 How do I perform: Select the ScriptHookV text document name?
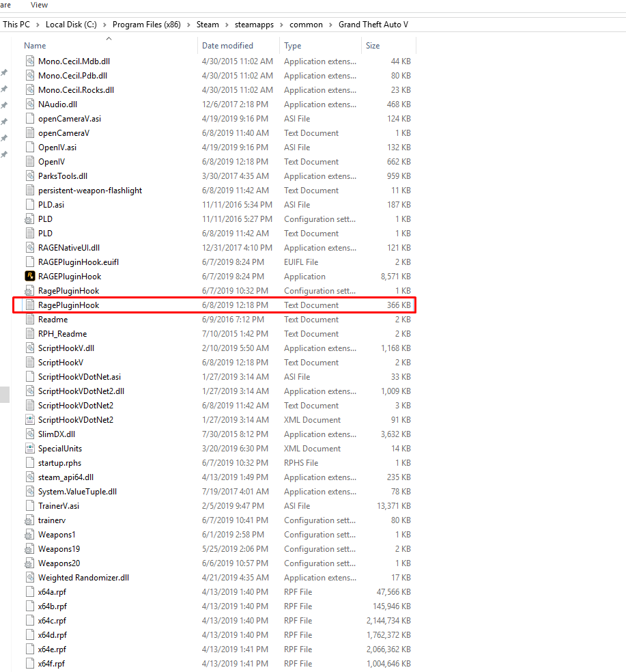[60, 362]
